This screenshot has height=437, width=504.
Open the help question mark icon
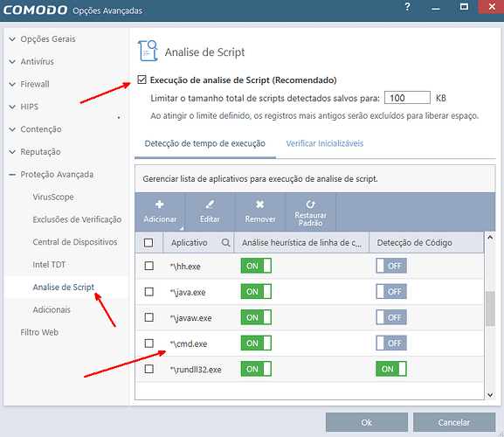pos(407,7)
